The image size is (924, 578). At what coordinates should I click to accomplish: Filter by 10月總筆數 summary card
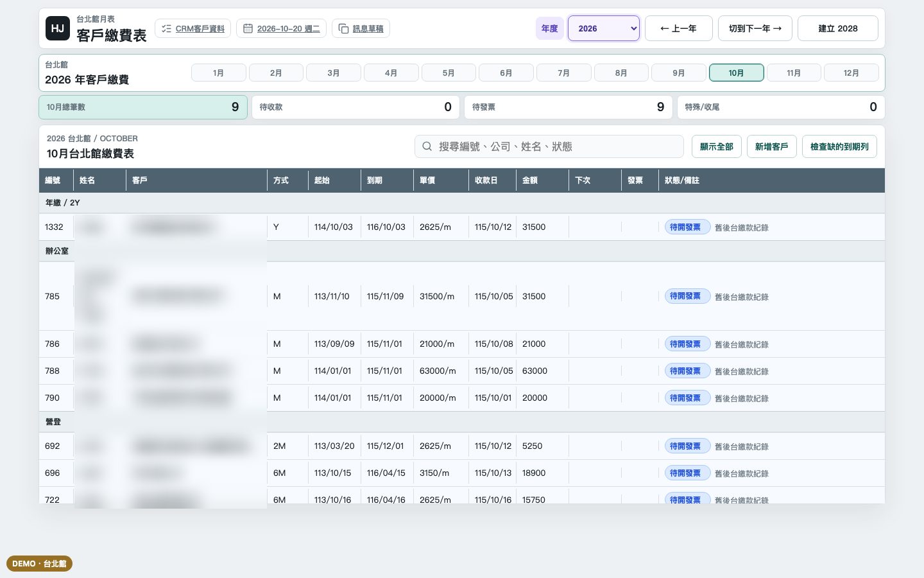[x=143, y=107]
